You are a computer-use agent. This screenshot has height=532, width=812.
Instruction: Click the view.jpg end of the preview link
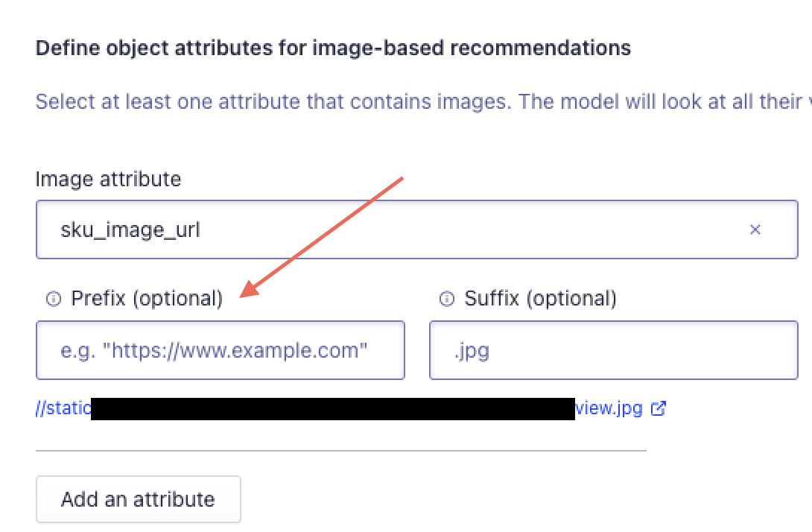pos(609,408)
